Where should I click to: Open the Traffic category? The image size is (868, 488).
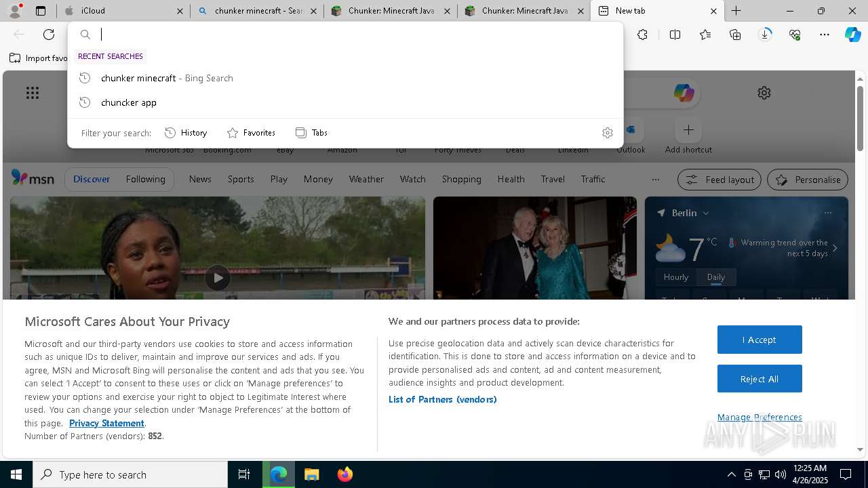coord(593,179)
